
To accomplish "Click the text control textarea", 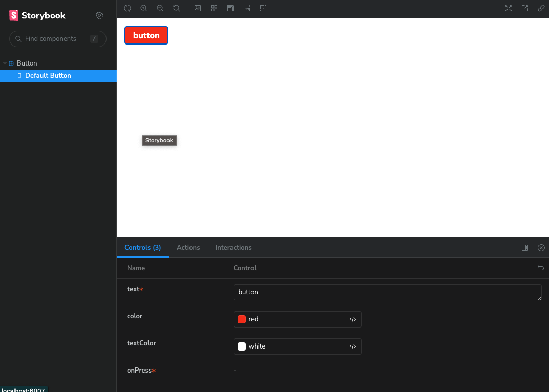I will click(388, 292).
